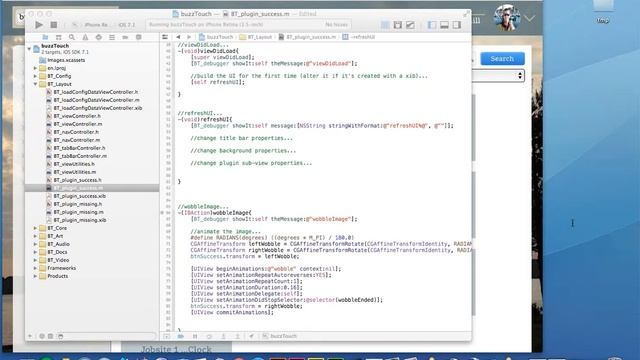Screen dimensions: 640x360
Task: Expand the en.lproj folder
Action: click(36, 68)
